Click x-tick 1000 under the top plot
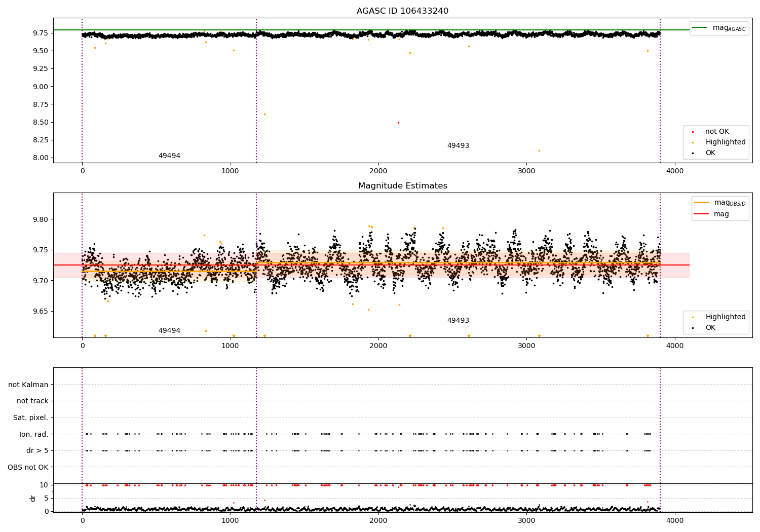This screenshot has height=532, width=760. (231, 171)
